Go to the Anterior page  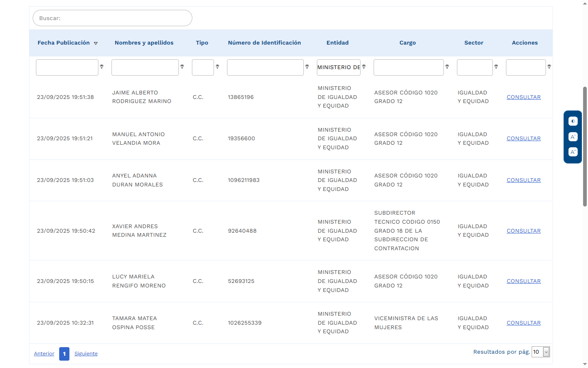tap(44, 354)
